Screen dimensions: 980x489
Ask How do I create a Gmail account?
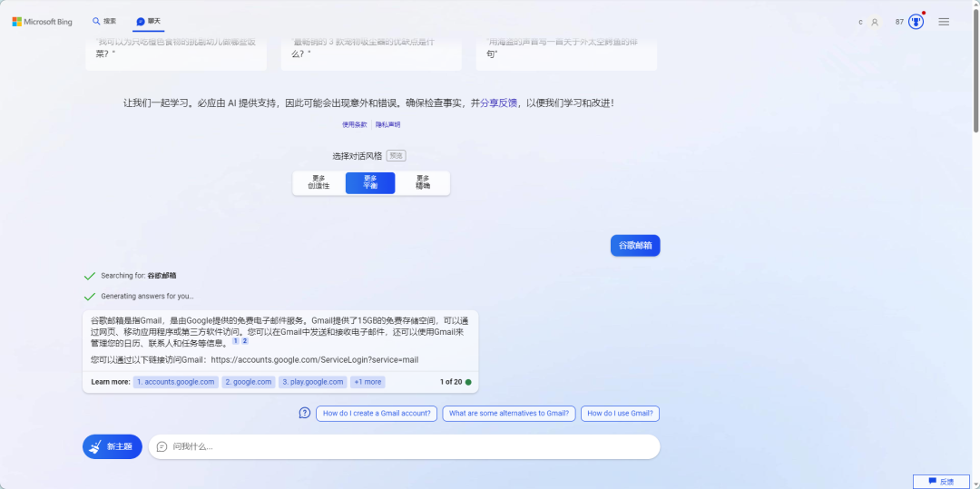coord(377,414)
